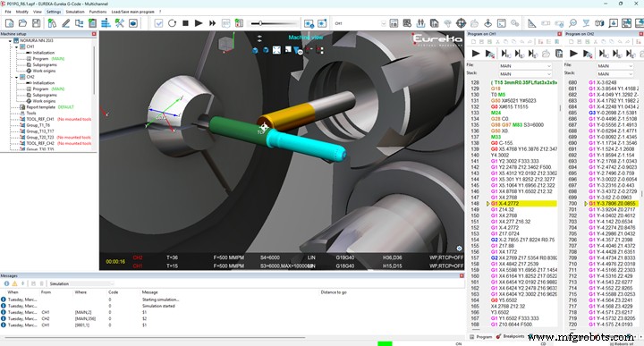The height and width of the screenshot is (346, 644).
Task: Click the Message column header in Messages
Action: pyautogui.click(x=150, y=292)
